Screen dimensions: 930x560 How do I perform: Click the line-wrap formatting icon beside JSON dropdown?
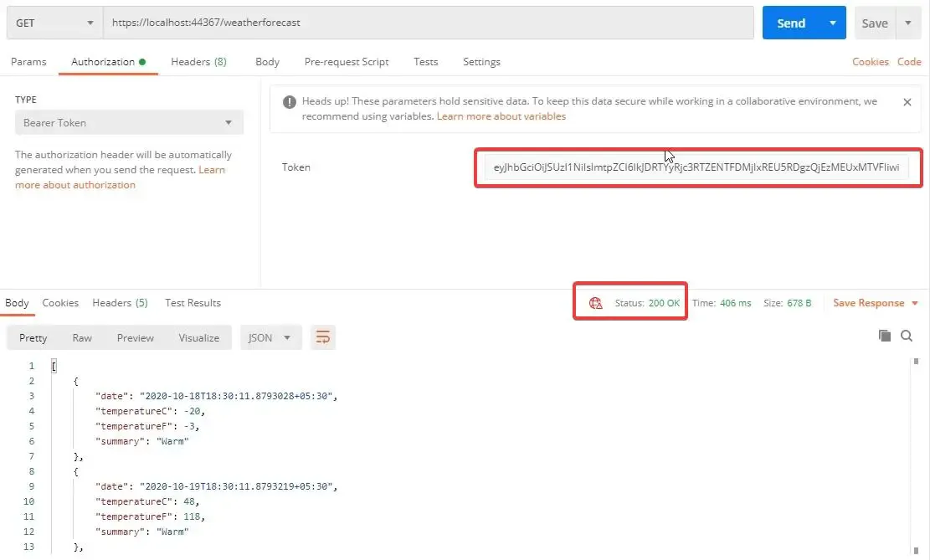click(323, 337)
